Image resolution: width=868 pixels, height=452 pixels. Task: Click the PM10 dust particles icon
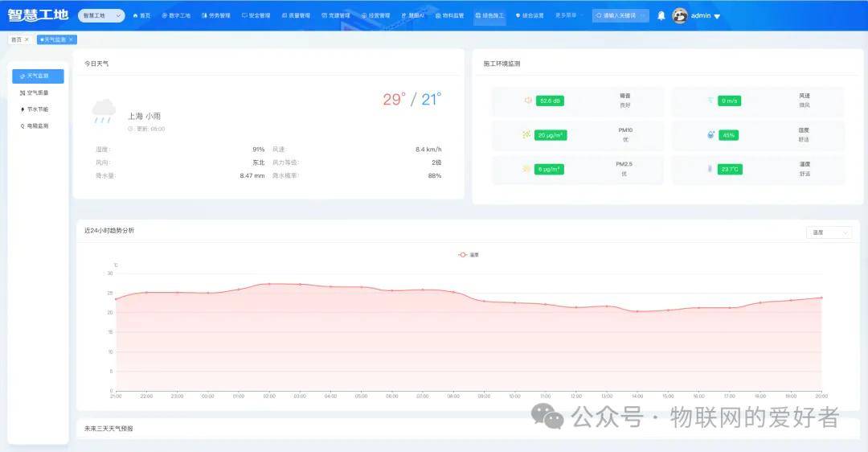pos(526,134)
